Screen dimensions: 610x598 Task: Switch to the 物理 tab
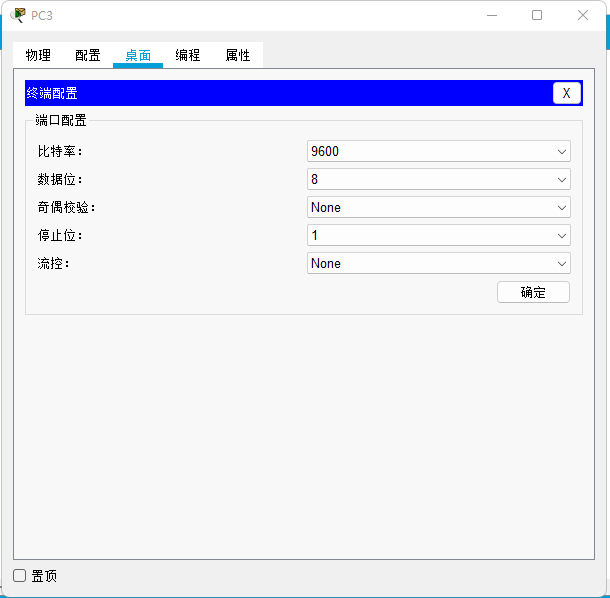click(38, 55)
